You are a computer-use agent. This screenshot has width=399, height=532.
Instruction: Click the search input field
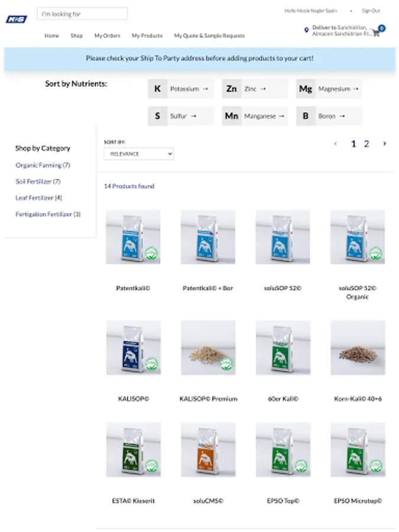tap(82, 14)
